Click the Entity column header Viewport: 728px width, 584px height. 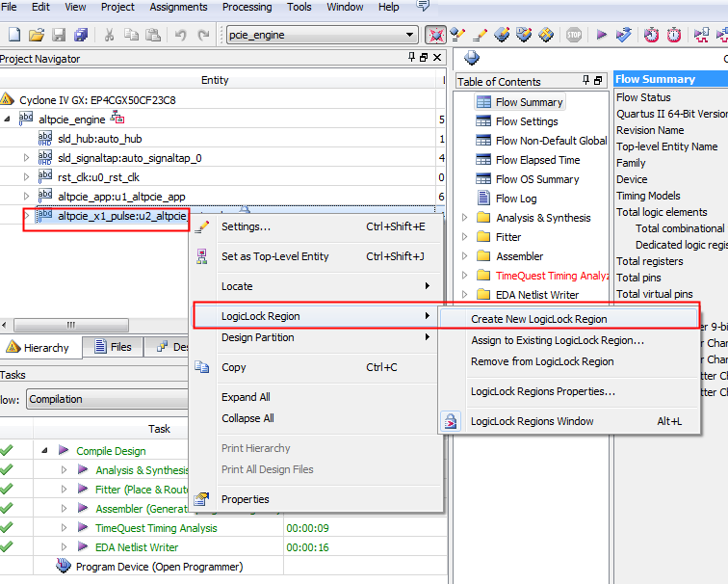click(x=215, y=80)
